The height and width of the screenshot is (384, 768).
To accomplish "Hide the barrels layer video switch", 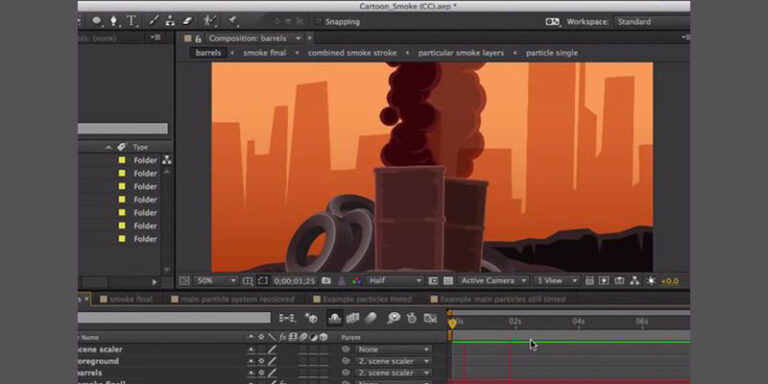I will point(251,373).
